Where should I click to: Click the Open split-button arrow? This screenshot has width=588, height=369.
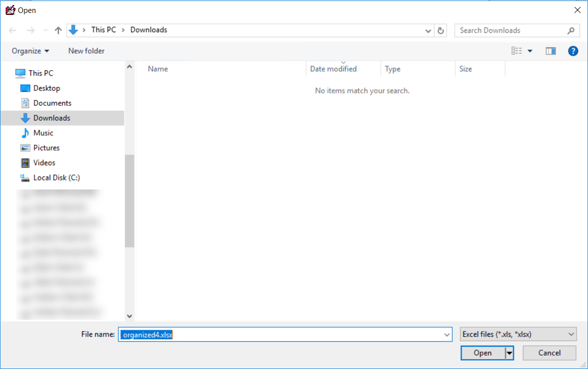coord(509,353)
